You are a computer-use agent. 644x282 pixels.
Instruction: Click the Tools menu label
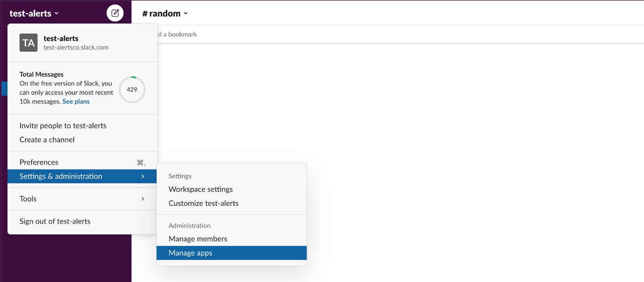coord(28,199)
